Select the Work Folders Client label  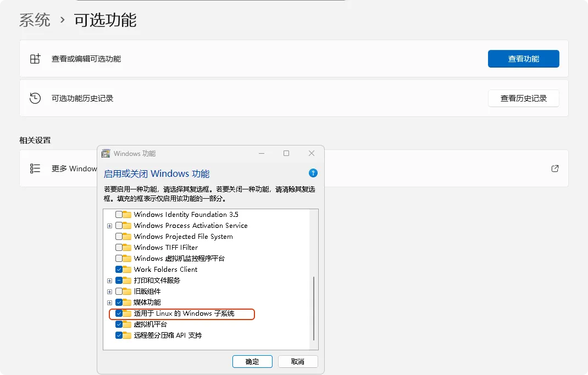pos(165,270)
